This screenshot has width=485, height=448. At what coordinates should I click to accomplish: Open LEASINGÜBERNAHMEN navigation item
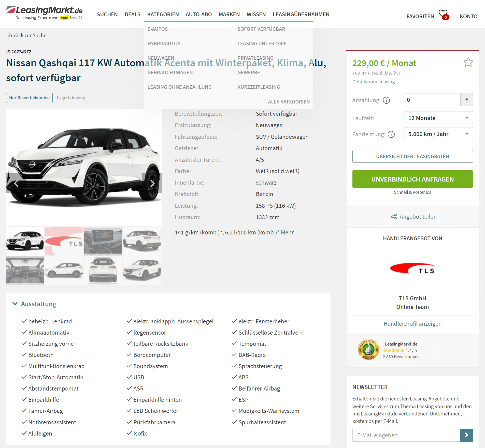tap(301, 14)
